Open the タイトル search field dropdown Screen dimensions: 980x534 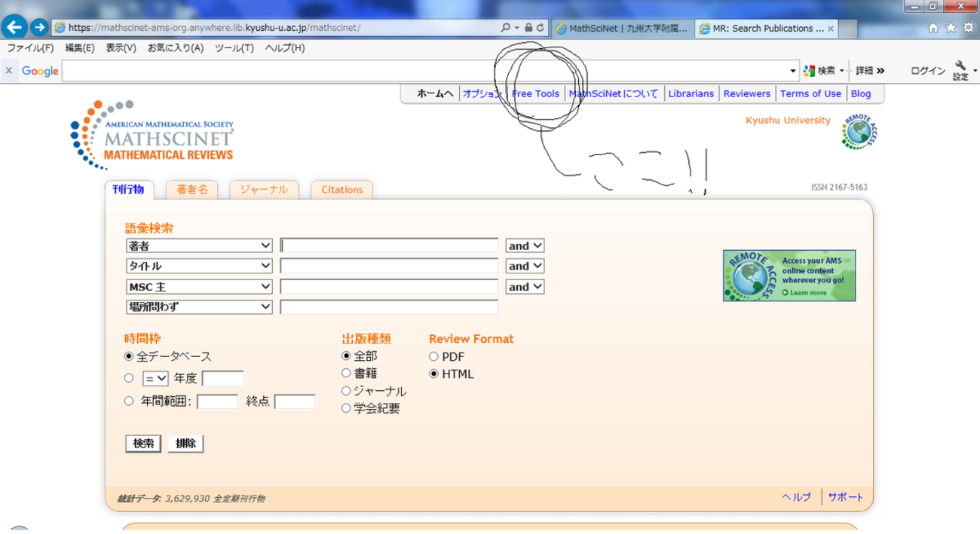[x=199, y=266]
